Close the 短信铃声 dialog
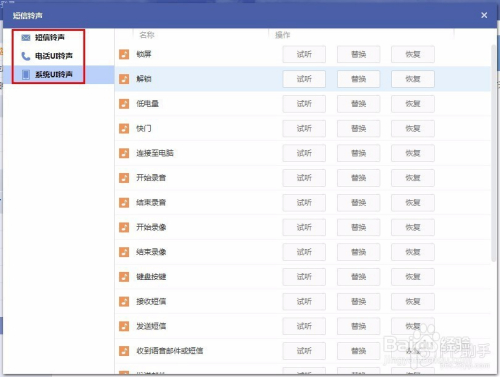The width and height of the screenshot is (500, 377). click(484, 15)
